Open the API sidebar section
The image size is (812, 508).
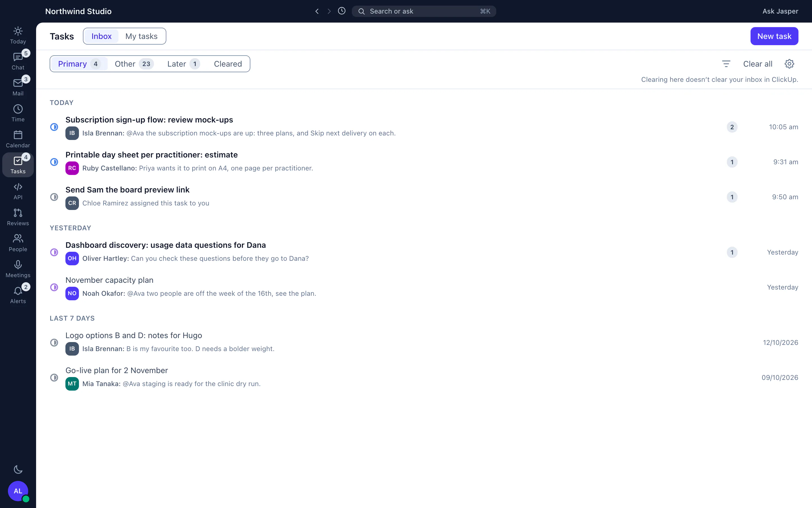pyautogui.click(x=18, y=191)
